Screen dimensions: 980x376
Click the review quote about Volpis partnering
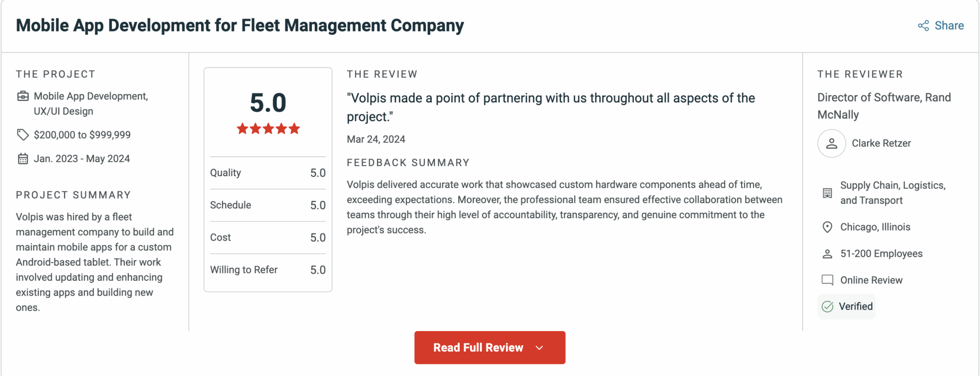tap(551, 107)
